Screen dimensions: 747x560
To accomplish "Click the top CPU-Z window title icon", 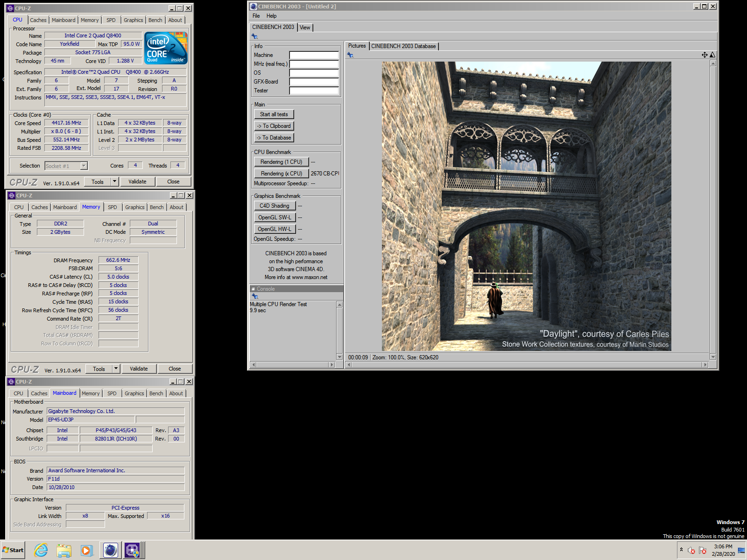I will click(x=10, y=8).
